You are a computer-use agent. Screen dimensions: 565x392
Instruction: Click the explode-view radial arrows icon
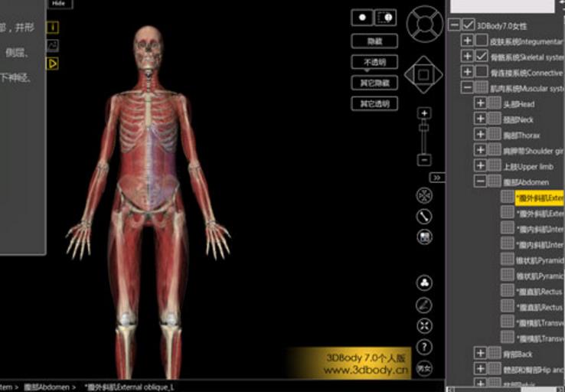point(424,196)
